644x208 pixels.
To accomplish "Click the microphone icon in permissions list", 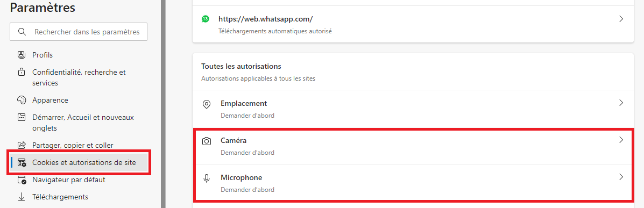I will click(x=207, y=178).
